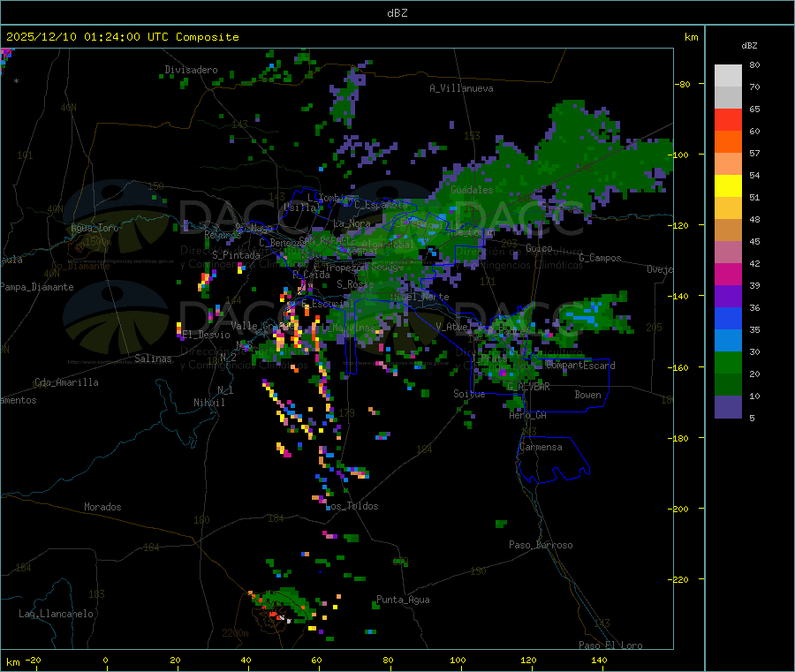Click the 120 tick on the bottom axis
Screen dimensions: 795x672
(528, 660)
